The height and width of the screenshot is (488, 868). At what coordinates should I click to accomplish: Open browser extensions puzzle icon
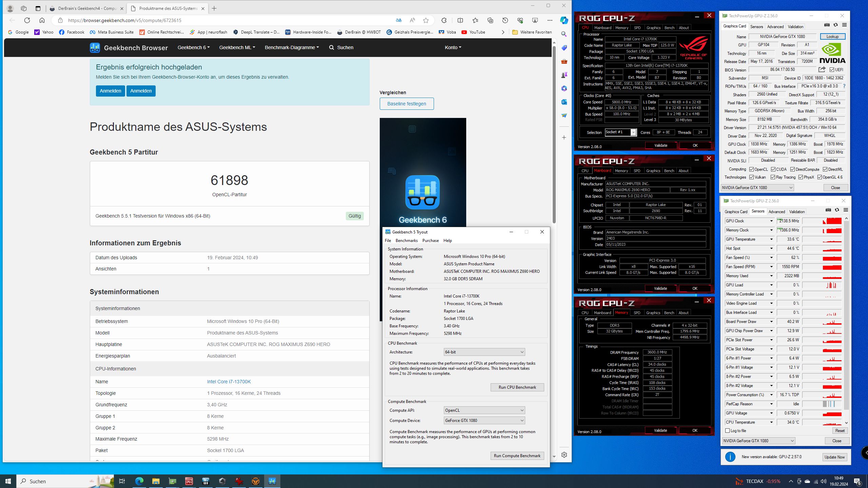tap(444, 20)
